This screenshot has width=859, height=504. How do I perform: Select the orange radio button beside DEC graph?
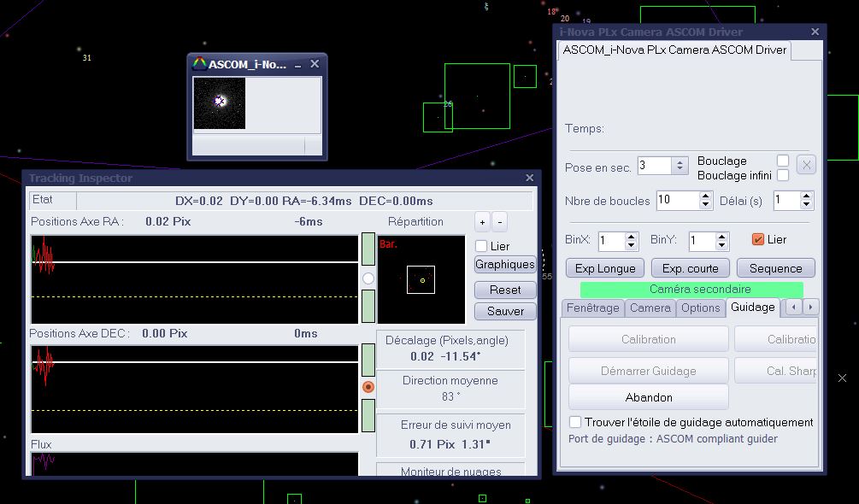tap(368, 387)
